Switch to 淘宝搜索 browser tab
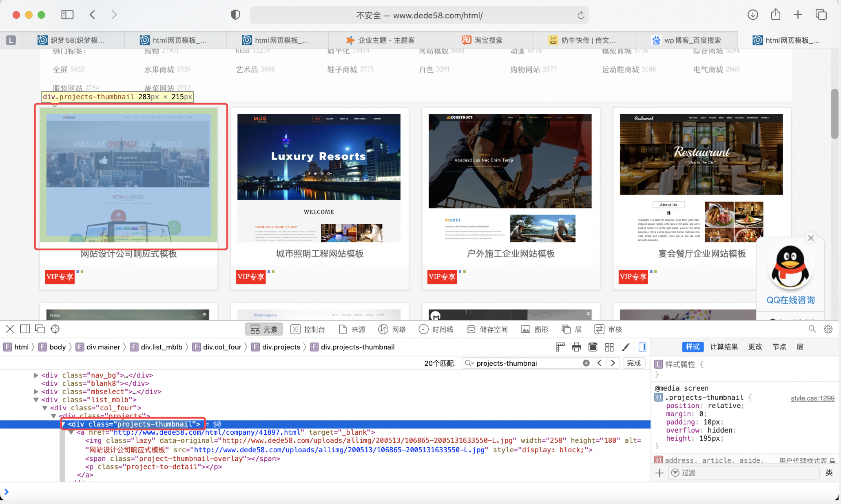 tap(482, 40)
